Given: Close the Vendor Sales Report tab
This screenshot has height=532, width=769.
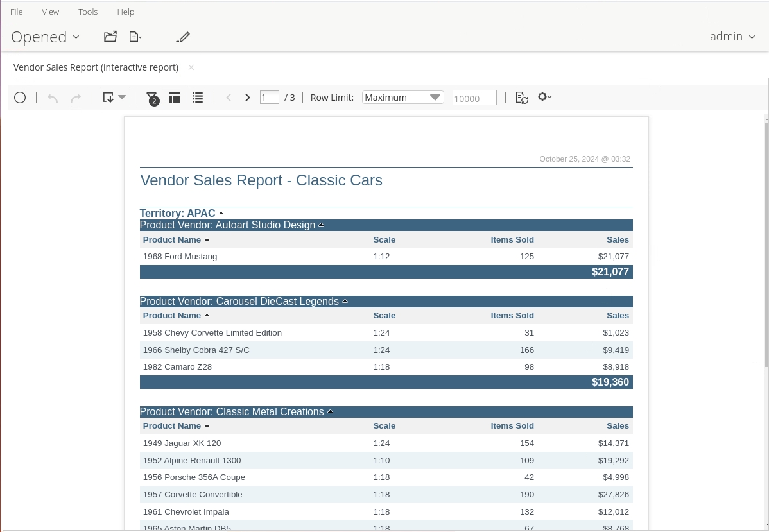Looking at the screenshot, I should [x=191, y=67].
